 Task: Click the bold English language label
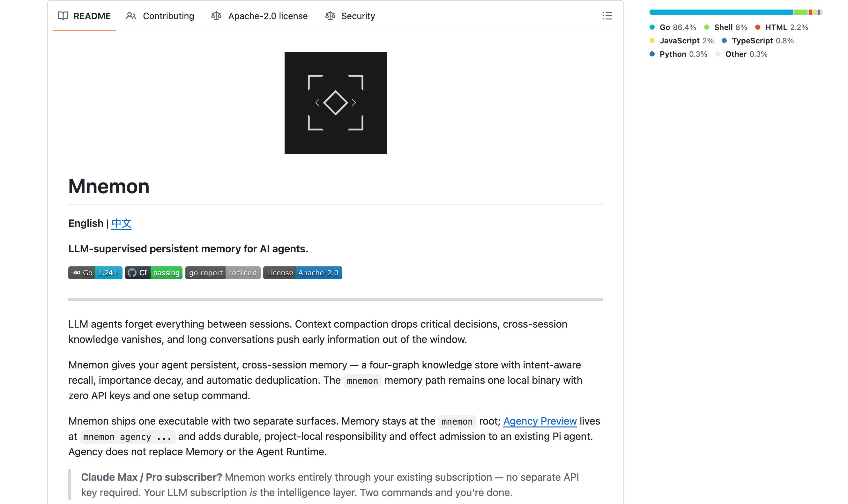(86, 224)
